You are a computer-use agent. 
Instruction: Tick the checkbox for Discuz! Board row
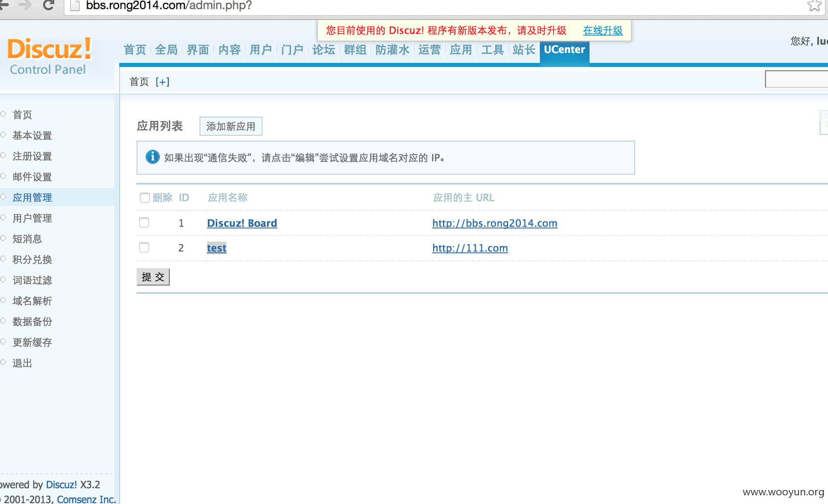(144, 223)
